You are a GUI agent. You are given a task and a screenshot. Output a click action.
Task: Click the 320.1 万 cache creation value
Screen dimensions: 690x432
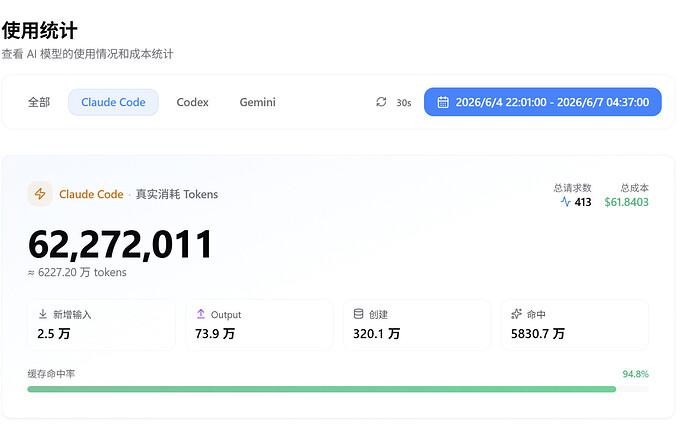(376, 334)
